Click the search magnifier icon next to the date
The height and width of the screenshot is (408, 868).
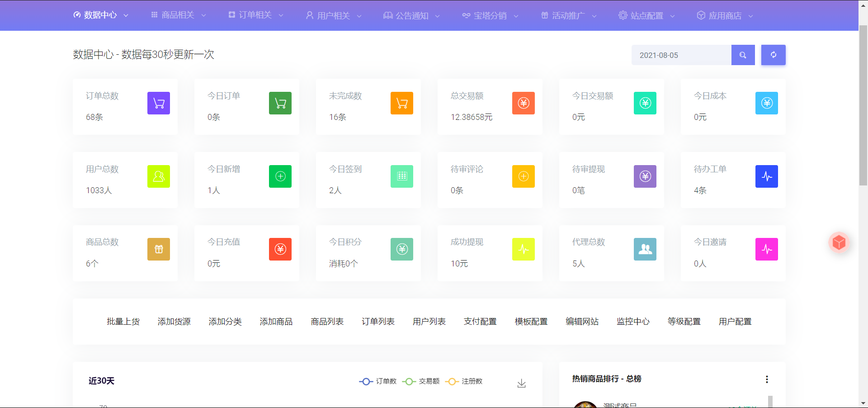click(743, 55)
